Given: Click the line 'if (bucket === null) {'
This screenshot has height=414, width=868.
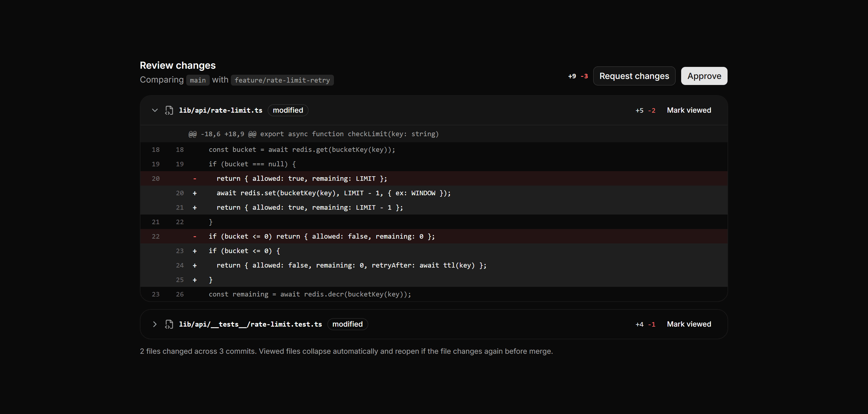Looking at the screenshot, I should [434, 164].
